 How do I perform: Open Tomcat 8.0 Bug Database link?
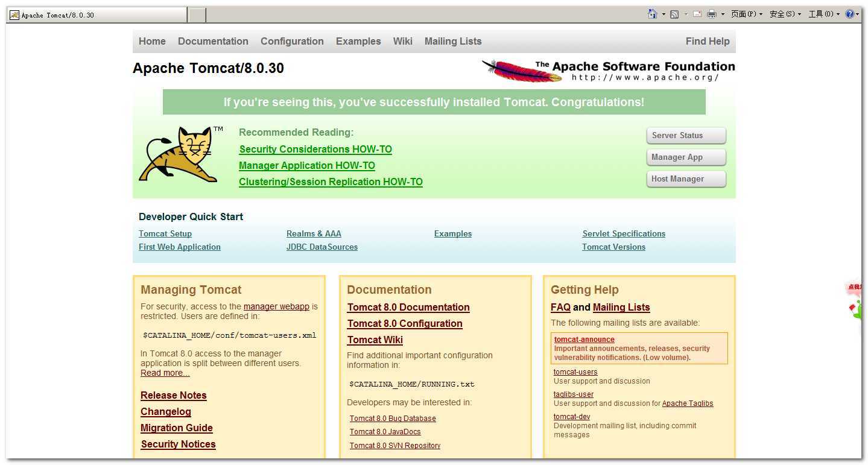point(393,419)
